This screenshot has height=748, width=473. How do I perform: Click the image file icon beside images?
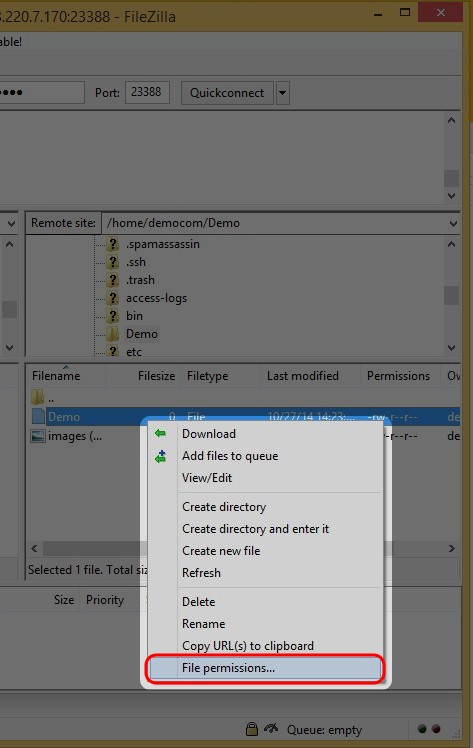point(38,436)
